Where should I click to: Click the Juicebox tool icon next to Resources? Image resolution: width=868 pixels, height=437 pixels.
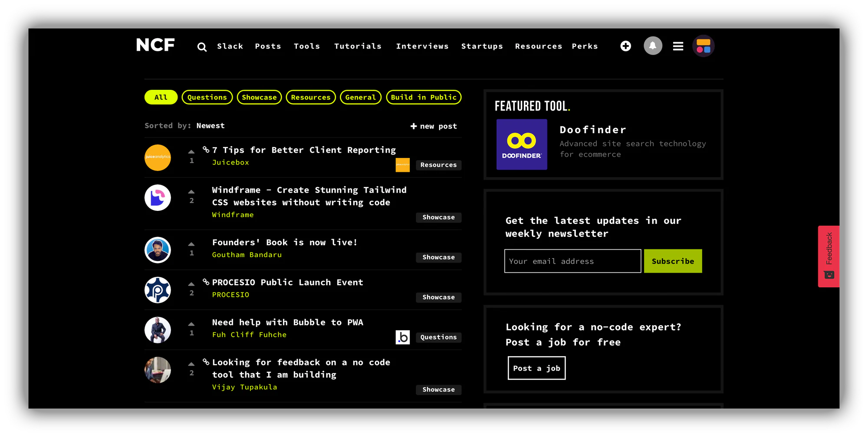[403, 165]
